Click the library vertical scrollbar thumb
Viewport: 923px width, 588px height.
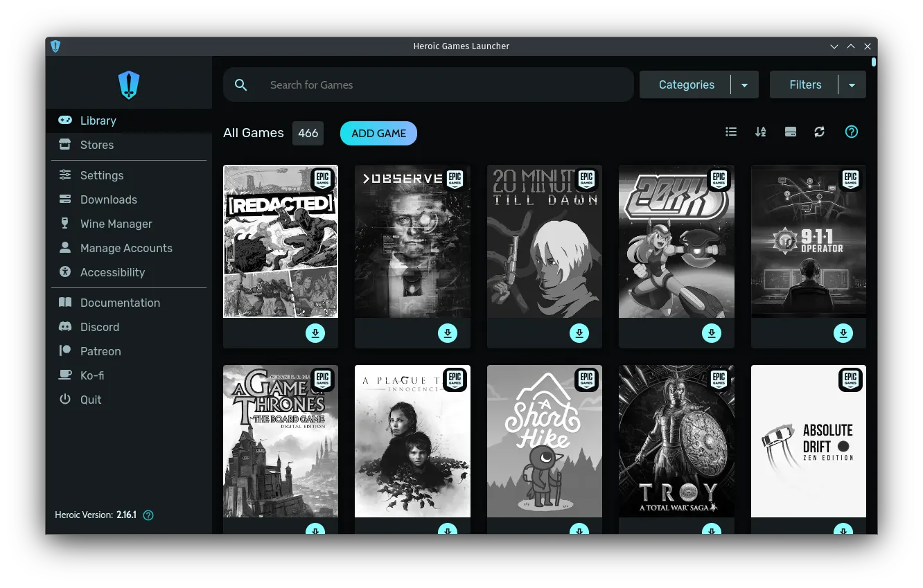click(874, 62)
